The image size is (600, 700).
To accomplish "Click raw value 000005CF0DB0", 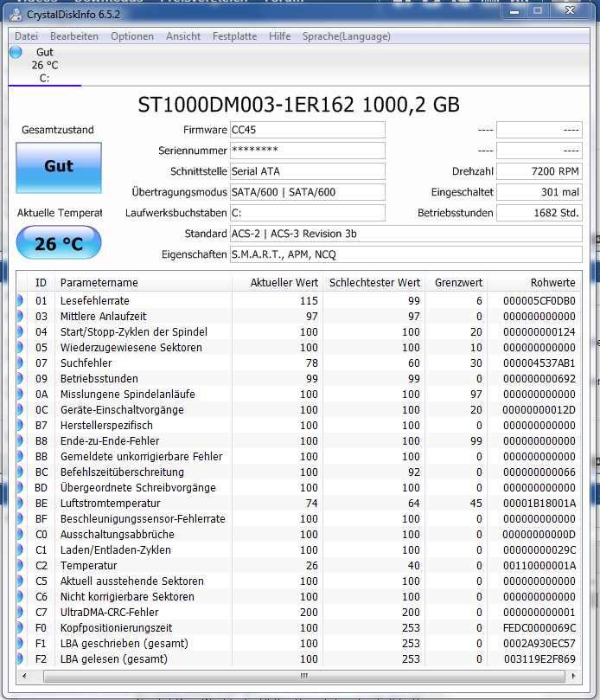I will pos(539,301).
